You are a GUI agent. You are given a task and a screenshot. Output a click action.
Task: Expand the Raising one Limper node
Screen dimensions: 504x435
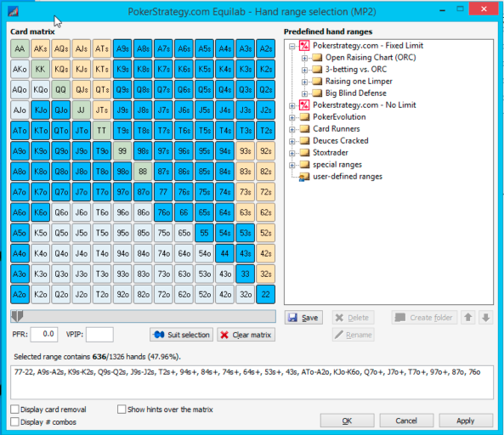(304, 82)
